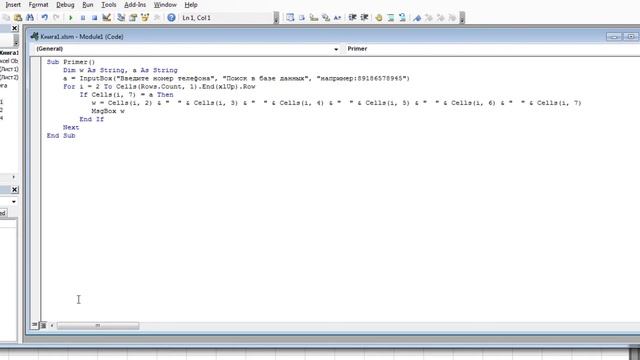Open the Insert menu

click(13, 5)
